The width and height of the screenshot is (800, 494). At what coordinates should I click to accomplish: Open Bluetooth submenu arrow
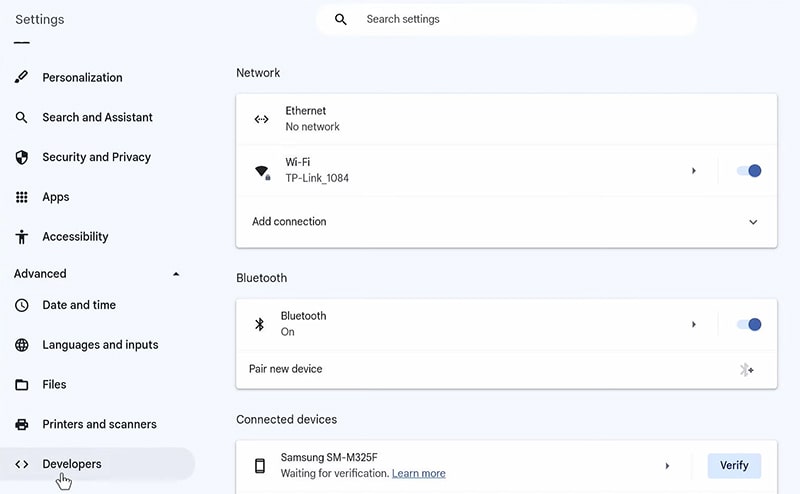[693, 324]
